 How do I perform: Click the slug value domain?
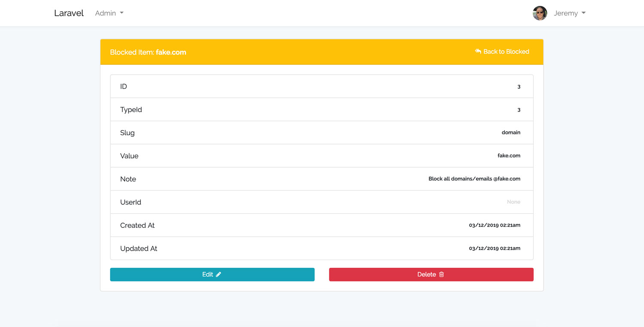tap(511, 133)
